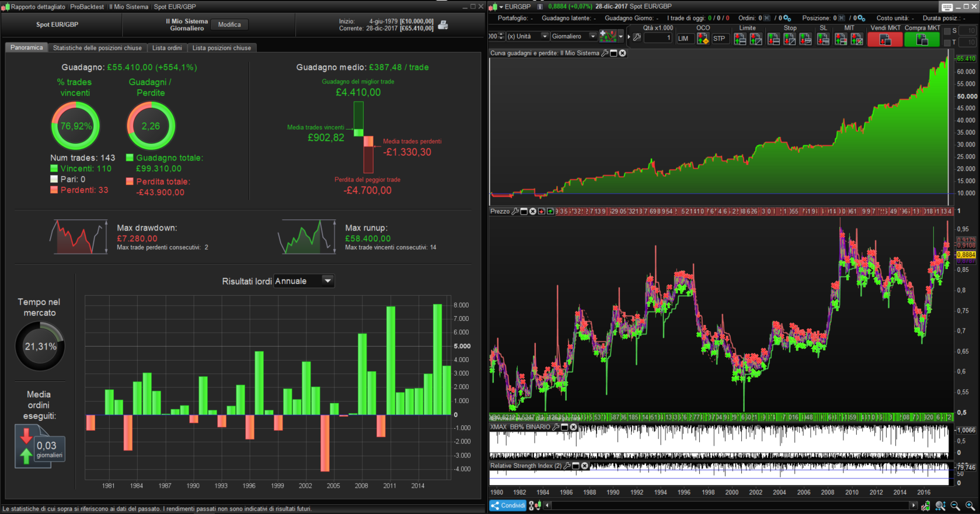Viewport: 980px width, 514px height.
Task: Click the cancel orders X icon beside Ordini
Action: pyautogui.click(x=767, y=18)
